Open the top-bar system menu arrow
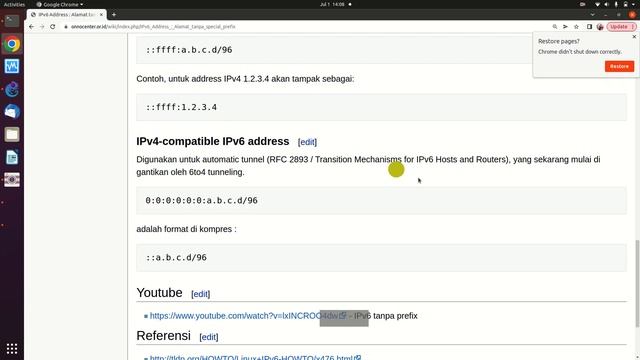640x360 pixels. [633, 4]
